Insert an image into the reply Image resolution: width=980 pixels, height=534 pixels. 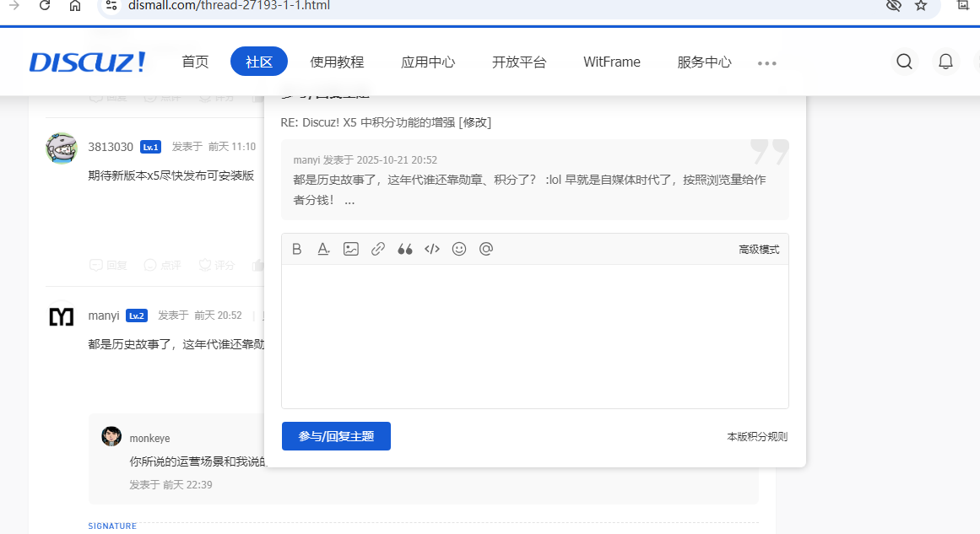(350, 248)
